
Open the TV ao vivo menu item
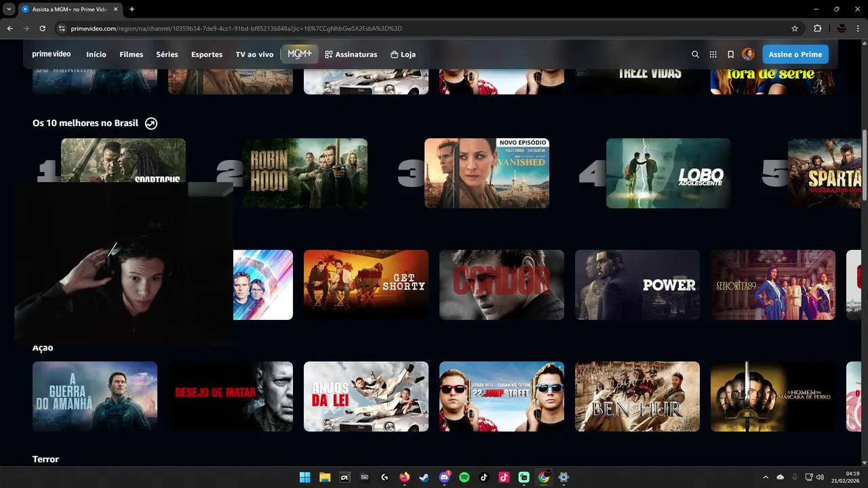click(254, 54)
